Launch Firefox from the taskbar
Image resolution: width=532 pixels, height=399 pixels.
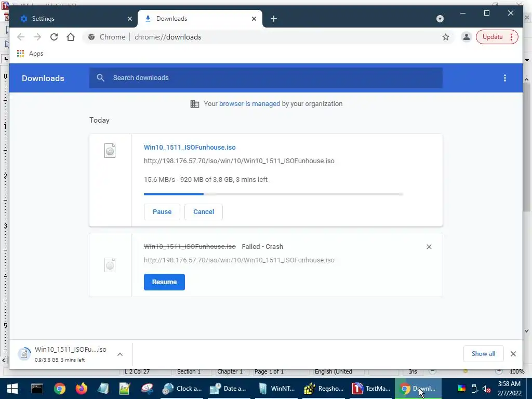[x=82, y=389]
